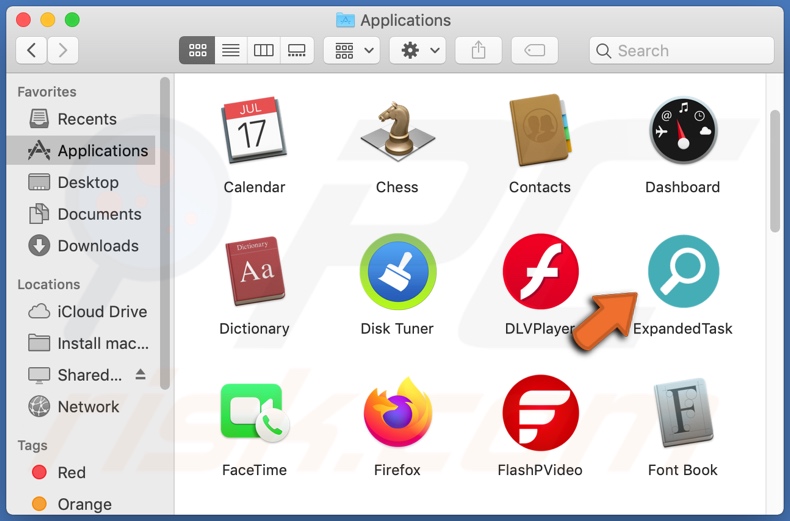Click the Tags section header
Screen dimensions: 790x521
(x=32, y=445)
